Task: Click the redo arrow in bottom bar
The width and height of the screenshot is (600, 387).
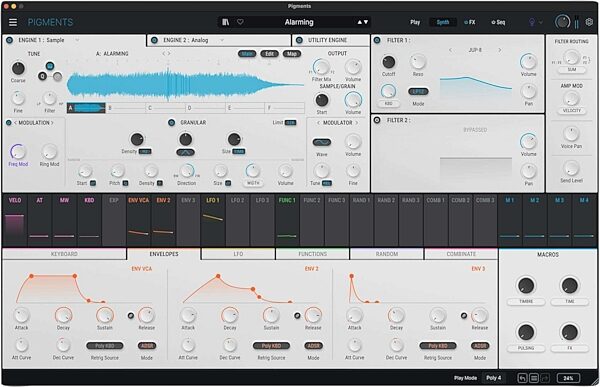Action: tap(545, 378)
